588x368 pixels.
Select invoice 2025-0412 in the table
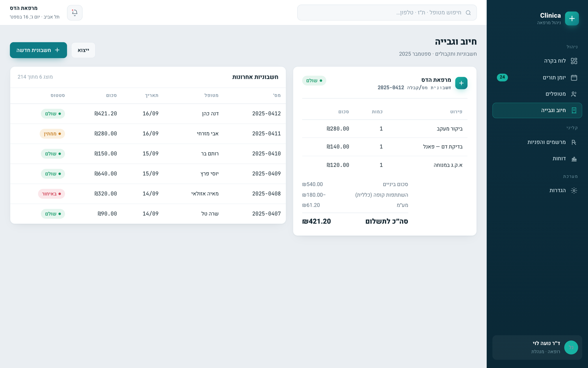[x=266, y=114]
